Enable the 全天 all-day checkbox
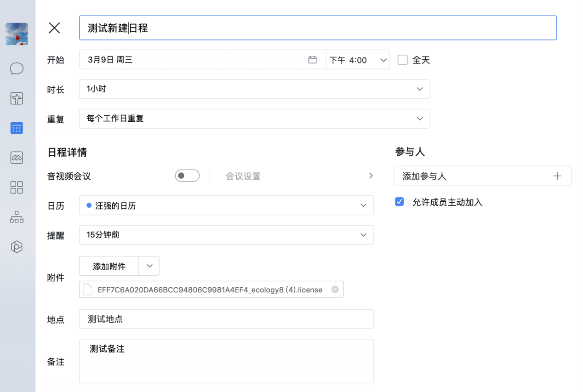Image resolution: width=583 pixels, height=392 pixels. [x=403, y=60]
